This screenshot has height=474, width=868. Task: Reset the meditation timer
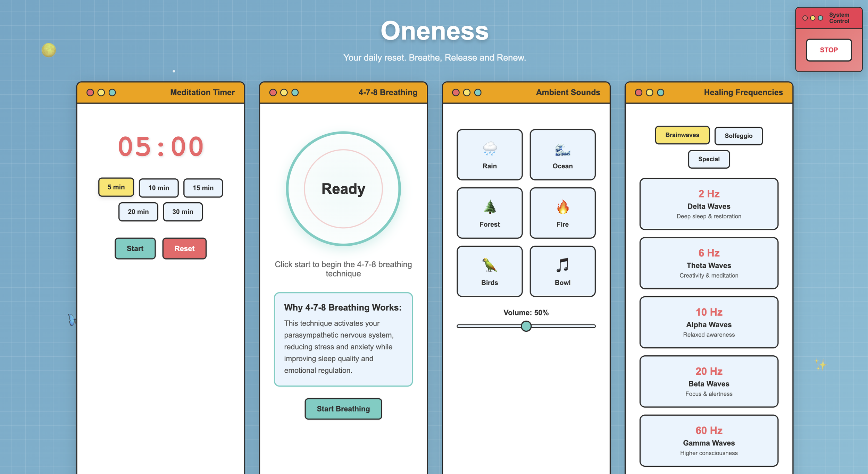click(x=184, y=248)
